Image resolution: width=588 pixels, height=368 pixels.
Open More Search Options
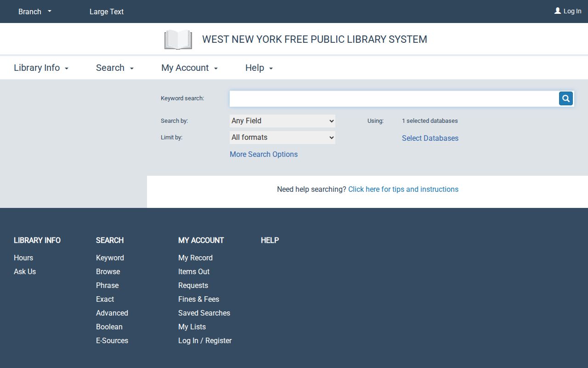click(x=264, y=154)
